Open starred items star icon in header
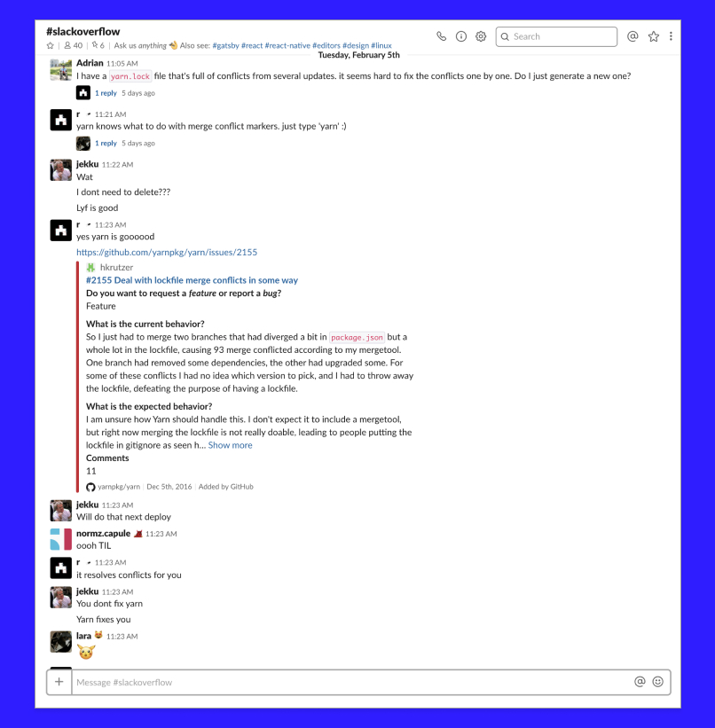This screenshot has height=728, width=715. 653,36
